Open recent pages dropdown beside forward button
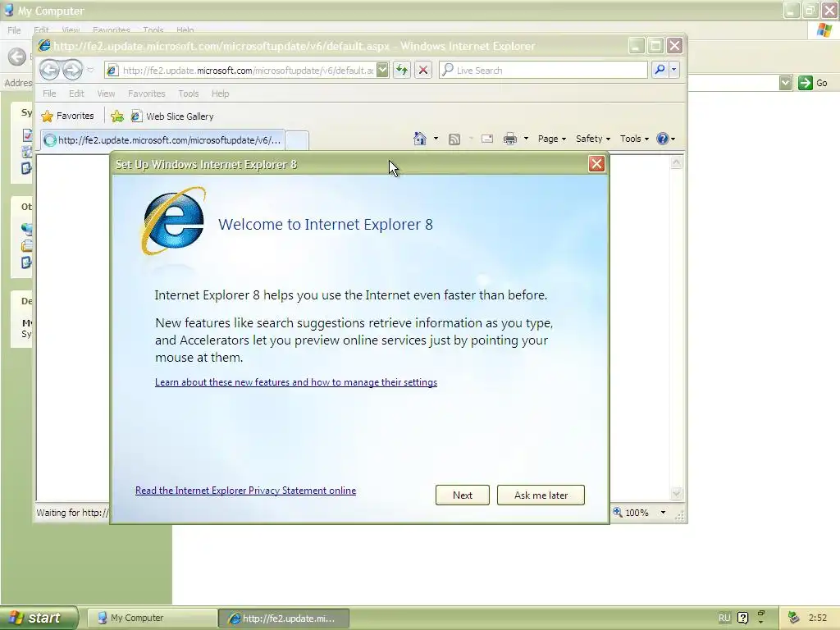 tap(90, 71)
